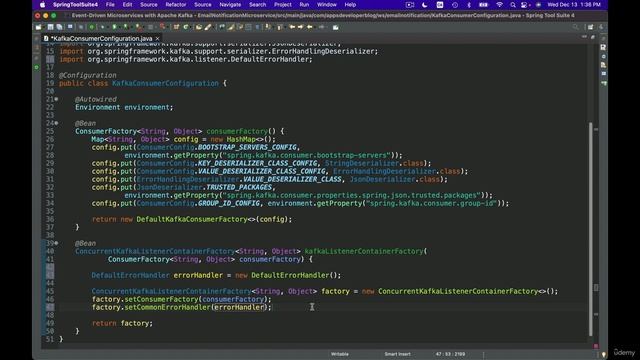Click 'return new DefaultKafkaConsumerFactory' line
The image size is (640, 360).
click(192, 219)
